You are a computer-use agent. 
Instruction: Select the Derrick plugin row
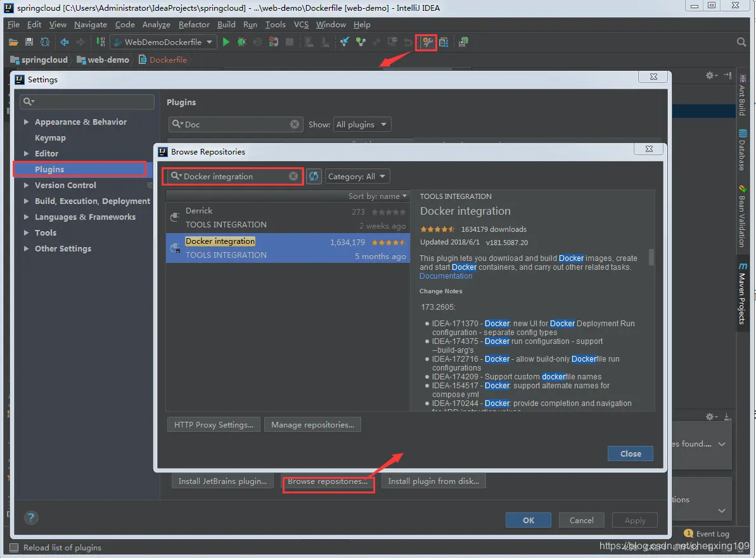click(288, 218)
